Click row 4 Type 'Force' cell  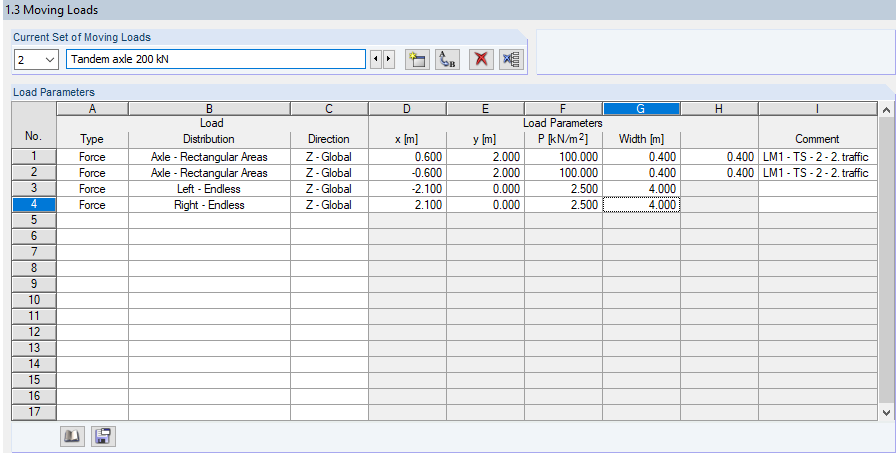click(93, 205)
